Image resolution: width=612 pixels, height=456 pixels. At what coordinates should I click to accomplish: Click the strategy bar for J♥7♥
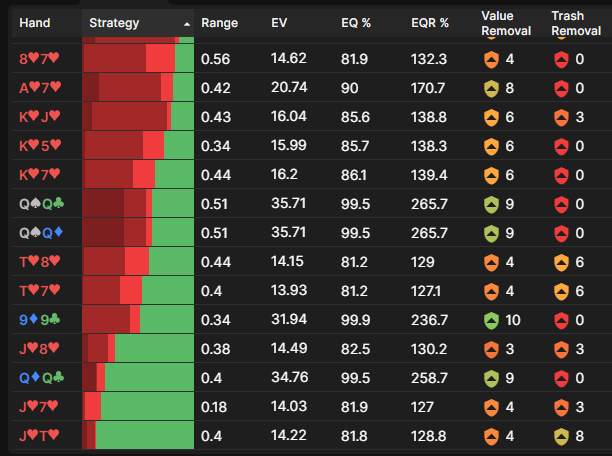pos(138,407)
